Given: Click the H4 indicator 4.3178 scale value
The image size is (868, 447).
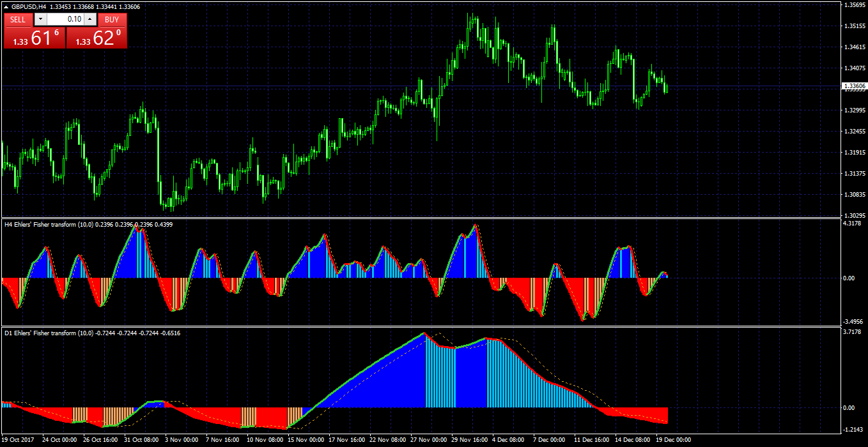Looking at the screenshot, I should (x=853, y=223).
